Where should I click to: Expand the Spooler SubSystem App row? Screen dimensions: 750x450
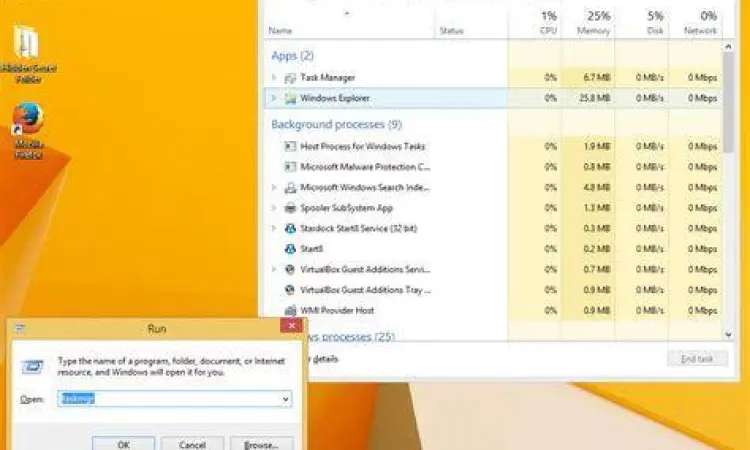point(274,208)
